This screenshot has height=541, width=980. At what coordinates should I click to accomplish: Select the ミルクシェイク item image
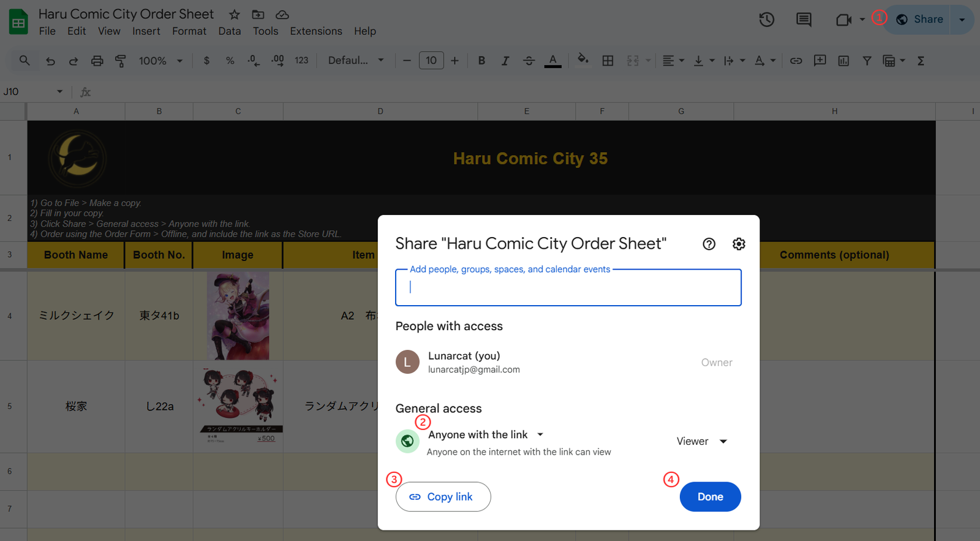point(238,316)
